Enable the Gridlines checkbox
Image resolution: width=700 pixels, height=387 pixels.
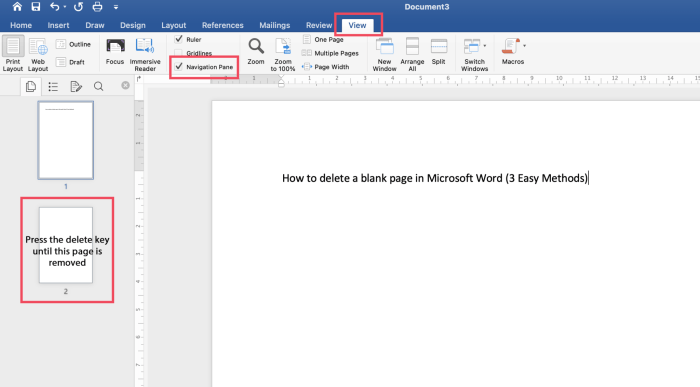tap(179, 53)
